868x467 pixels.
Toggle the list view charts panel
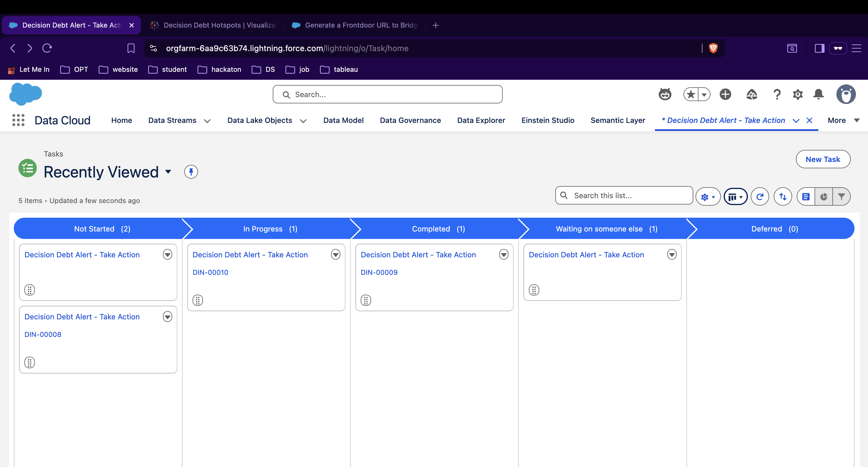823,197
